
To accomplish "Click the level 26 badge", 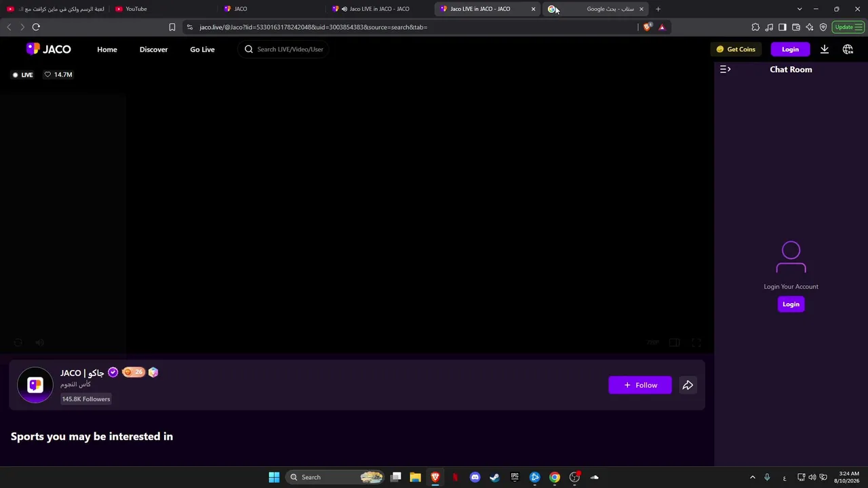I will [134, 372].
